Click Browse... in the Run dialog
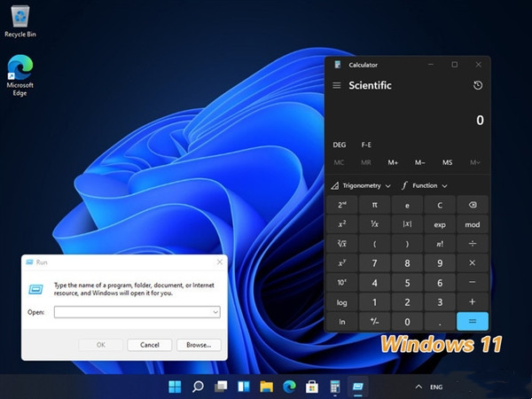Image resolution: width=532 pixels, height=399 pixels. click(x=199, y=345)
